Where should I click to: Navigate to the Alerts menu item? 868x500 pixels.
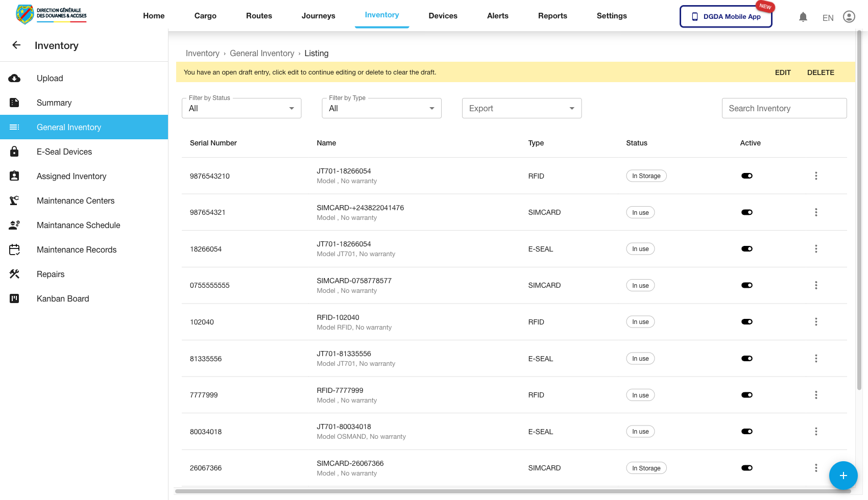tap(497, 16)
